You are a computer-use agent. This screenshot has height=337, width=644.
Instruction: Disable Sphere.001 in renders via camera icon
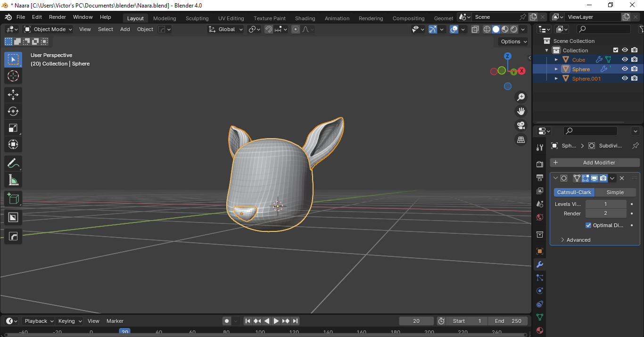[635, 78]
